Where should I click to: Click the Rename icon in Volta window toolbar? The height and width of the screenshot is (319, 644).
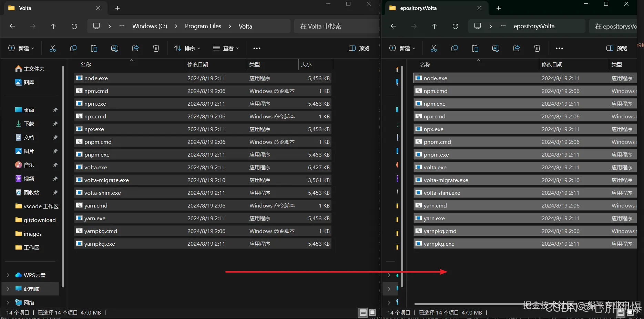(x=115, y=48)
